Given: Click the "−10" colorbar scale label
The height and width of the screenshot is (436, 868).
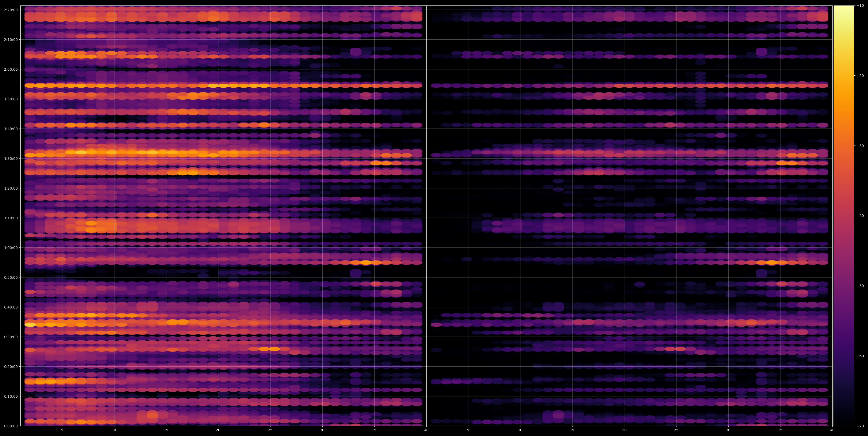Looking at the screenshot, I should (860, 5).
